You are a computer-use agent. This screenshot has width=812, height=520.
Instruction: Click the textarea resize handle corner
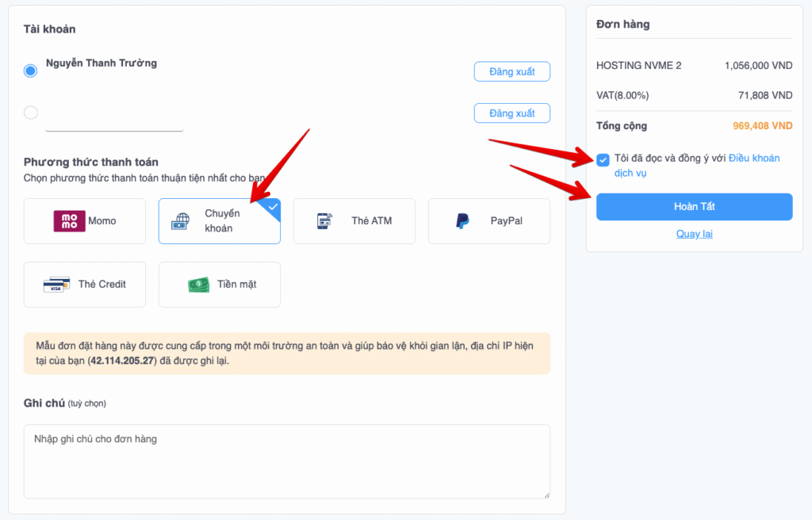(x=546, y=495)
